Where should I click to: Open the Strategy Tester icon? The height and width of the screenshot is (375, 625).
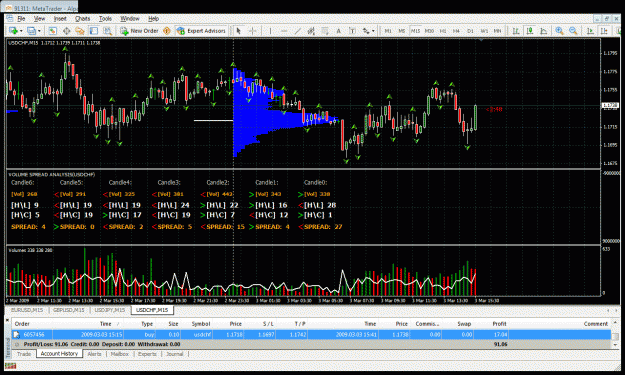click(108, 31)
